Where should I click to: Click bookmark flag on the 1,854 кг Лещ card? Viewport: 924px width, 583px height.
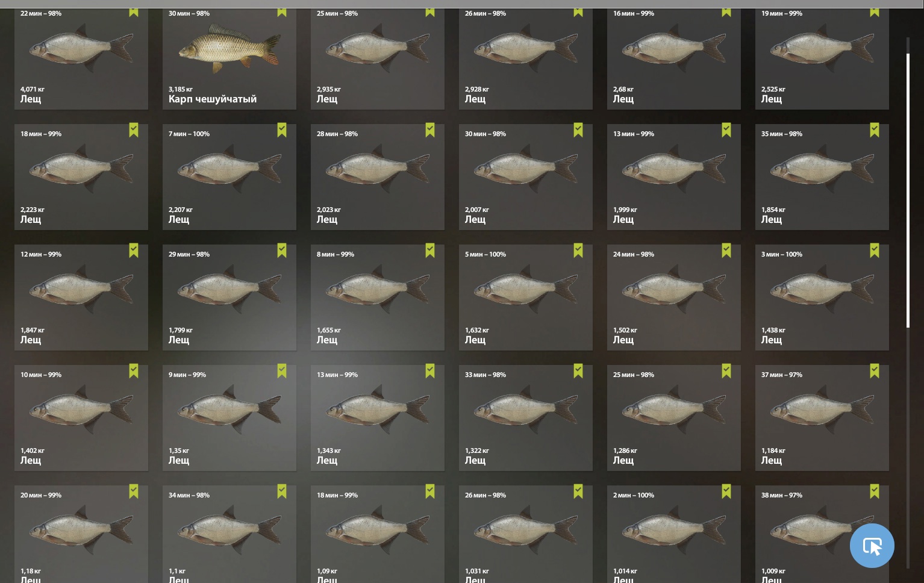pos(875,130)
